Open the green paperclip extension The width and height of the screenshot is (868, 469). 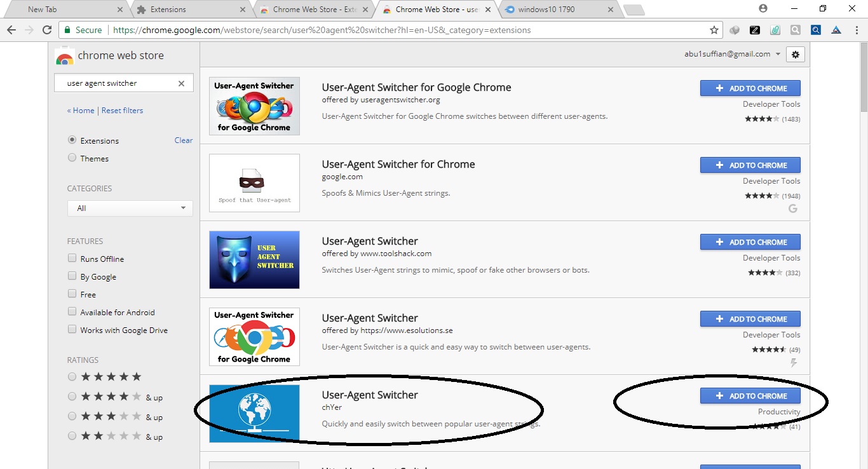(775, 30)
